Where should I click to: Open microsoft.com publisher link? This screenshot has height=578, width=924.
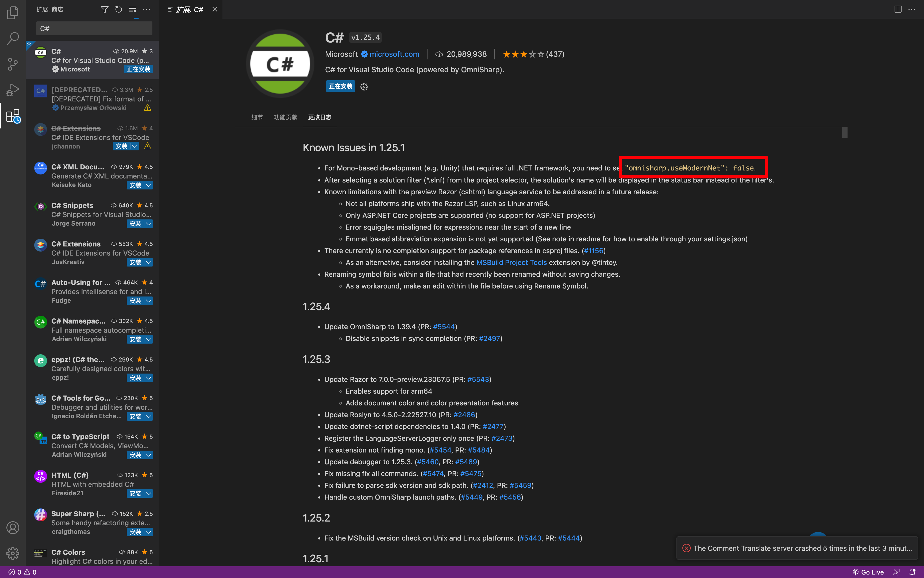[394, 54]
